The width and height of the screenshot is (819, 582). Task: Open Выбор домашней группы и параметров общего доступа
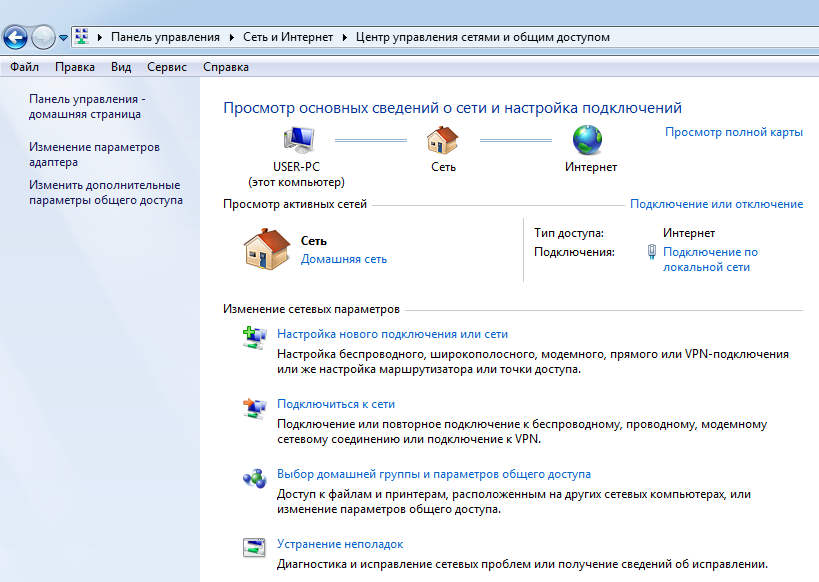pyautogui.click(x=434, y=474)
